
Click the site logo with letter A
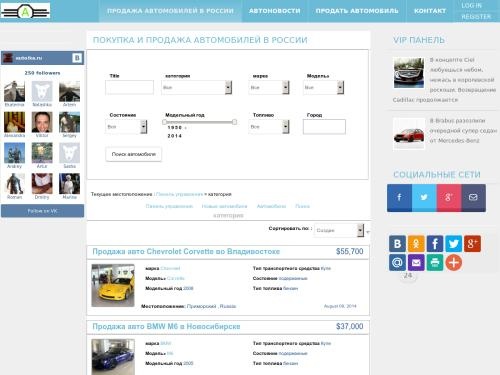[x=25, y=11]
